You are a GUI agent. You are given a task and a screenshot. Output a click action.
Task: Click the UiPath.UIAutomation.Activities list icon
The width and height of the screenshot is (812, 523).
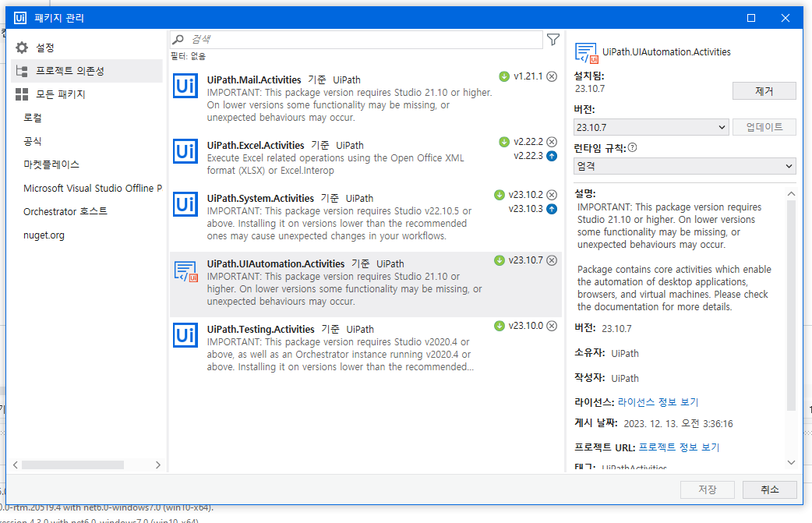coord(185,270)
